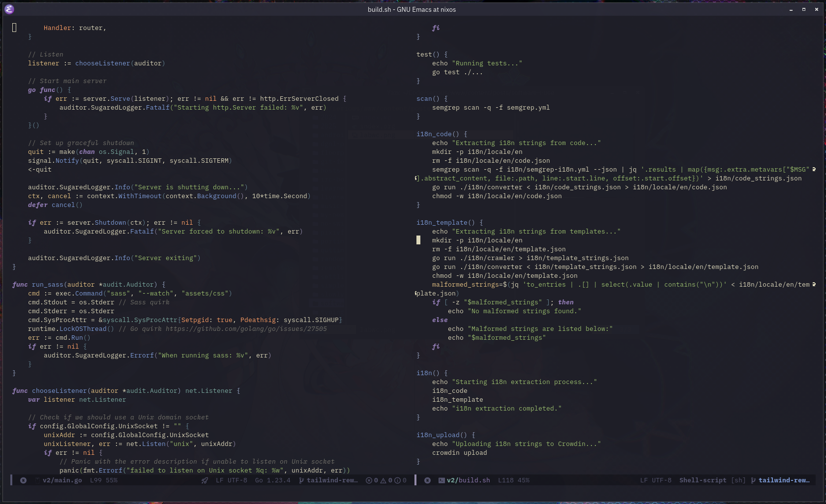The width and height of the screenshot is (826, 504).
Task: Click LF UTF-8 encoding in build.sh modeline
Action: [x=655, y=480]
